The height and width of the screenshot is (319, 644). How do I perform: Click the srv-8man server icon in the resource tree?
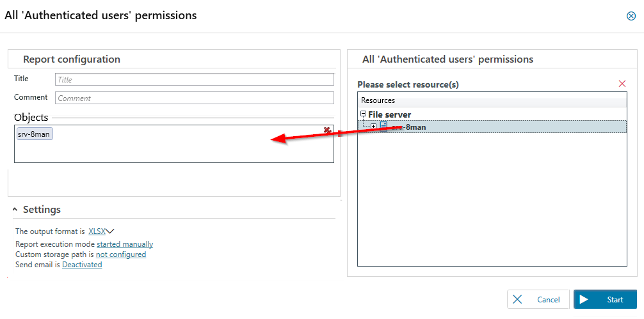coord(383,127)
